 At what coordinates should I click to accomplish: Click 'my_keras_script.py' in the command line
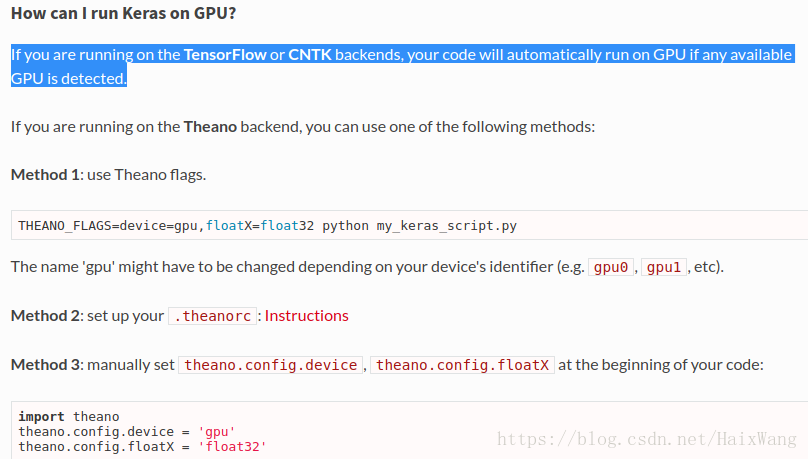pyautogui.click(x=446, y=226)
